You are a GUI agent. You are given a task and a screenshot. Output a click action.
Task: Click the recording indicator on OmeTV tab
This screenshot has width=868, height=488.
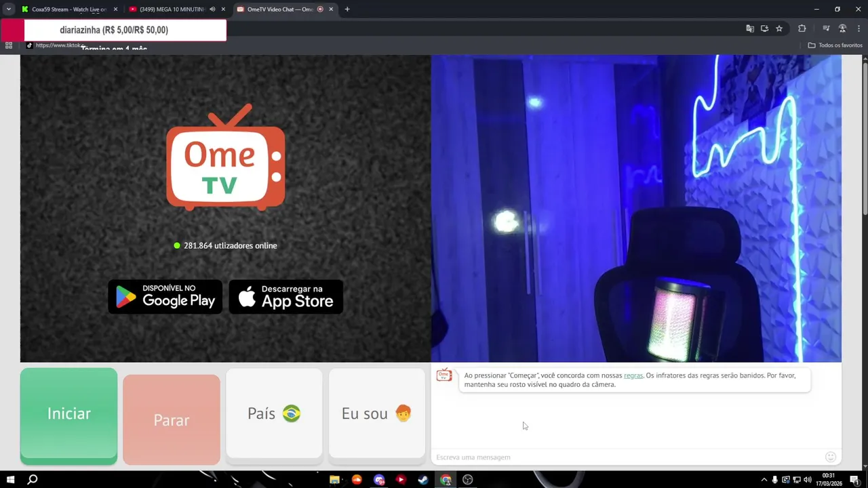[x=321, y=9]
